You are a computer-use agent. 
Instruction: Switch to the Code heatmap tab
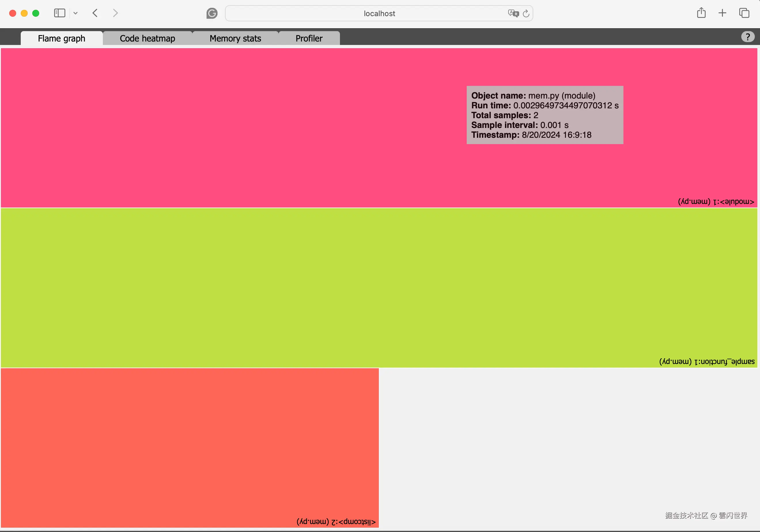[x=147, y=38]
